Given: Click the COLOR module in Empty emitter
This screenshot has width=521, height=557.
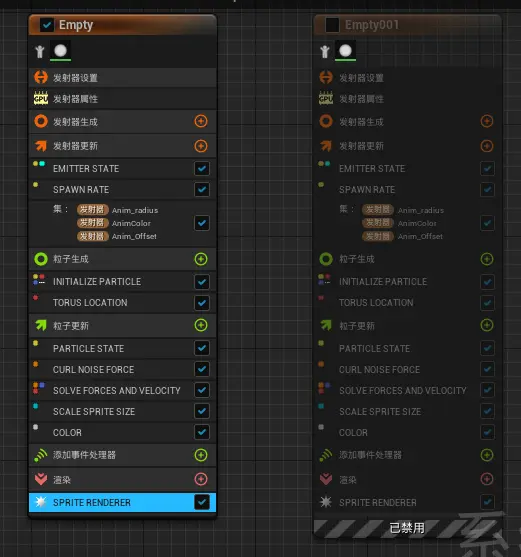Looking at the screenshot, I should 123,432.
